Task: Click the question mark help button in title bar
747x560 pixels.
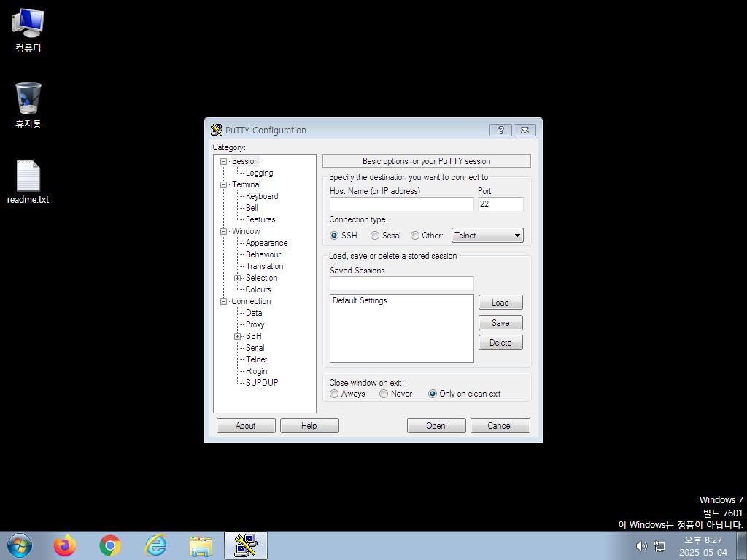Action: (x=500, y=130)
